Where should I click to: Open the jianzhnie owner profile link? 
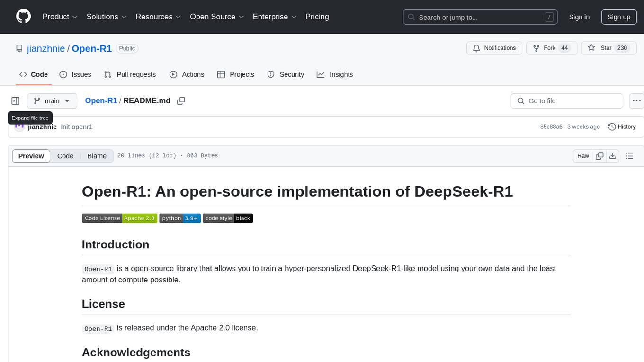tap(46, 49)
